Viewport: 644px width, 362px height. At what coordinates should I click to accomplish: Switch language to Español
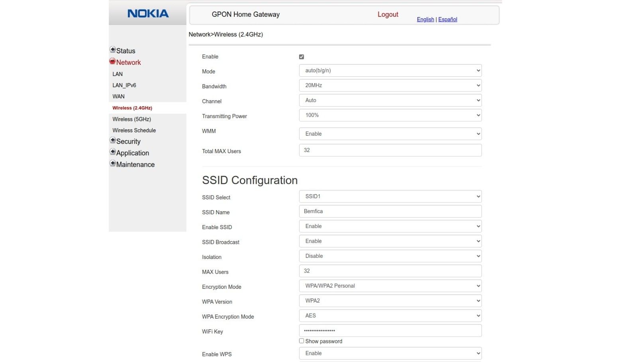pyautogui.click(x=447, y=19)
